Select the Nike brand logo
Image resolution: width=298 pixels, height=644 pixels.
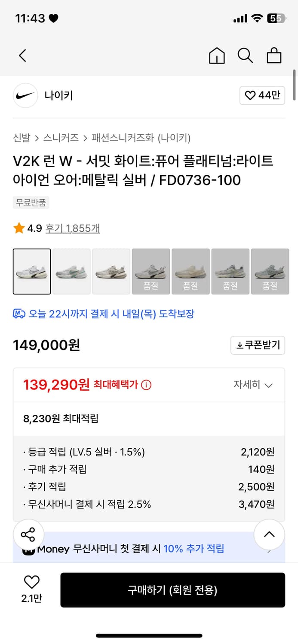click(25, 95)
